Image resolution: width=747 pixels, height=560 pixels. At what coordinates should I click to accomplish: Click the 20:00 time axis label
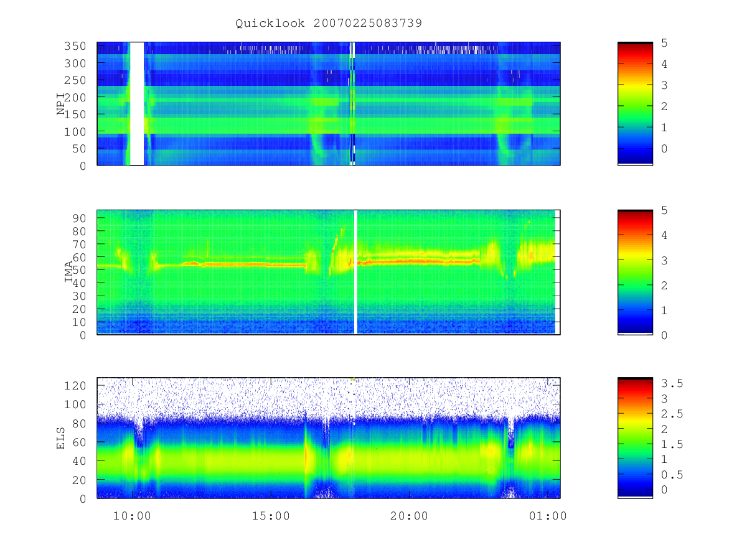[x=410, y=516]
